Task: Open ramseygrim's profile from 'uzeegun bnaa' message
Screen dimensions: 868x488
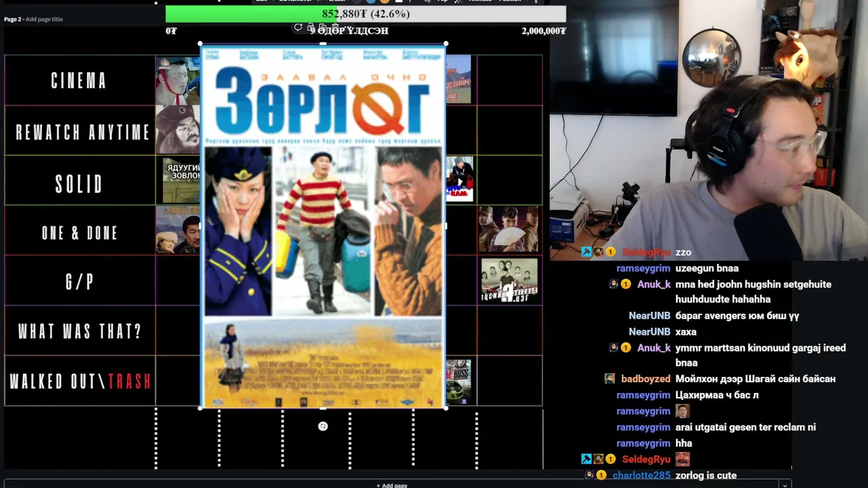Action: coord(643,268)
